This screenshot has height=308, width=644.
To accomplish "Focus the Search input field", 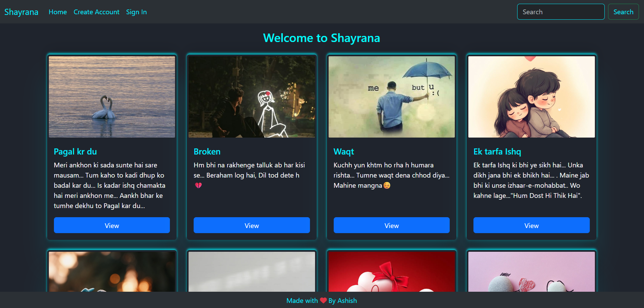I will pyautogui.click(x=561, y=12).
